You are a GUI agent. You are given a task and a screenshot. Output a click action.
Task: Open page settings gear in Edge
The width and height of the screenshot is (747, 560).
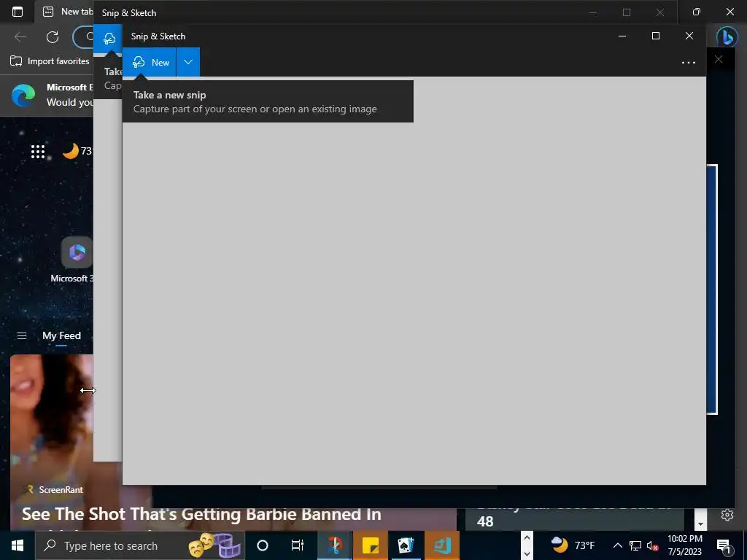tap(727, 515)
